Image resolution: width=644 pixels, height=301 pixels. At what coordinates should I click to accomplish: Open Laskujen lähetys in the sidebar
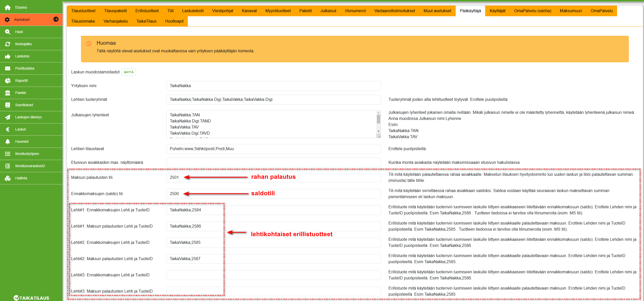[x=31, y=117]
